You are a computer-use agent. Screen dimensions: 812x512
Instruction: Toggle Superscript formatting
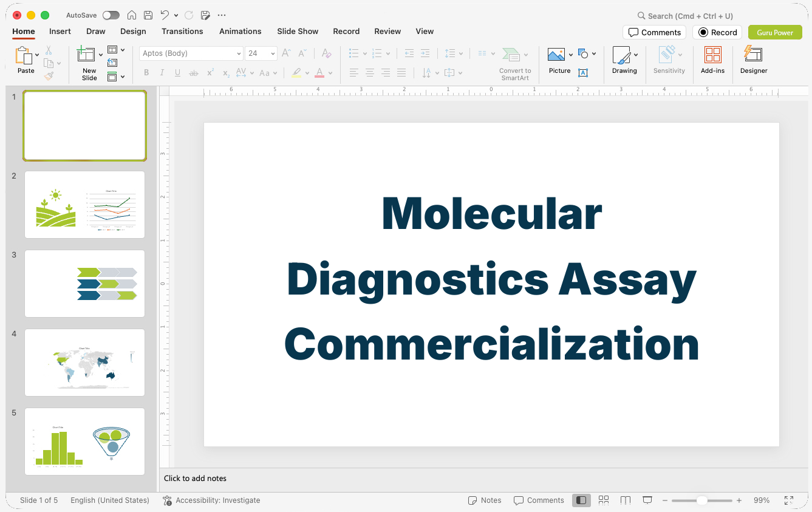pyautogui.click(x=210, y=73)
